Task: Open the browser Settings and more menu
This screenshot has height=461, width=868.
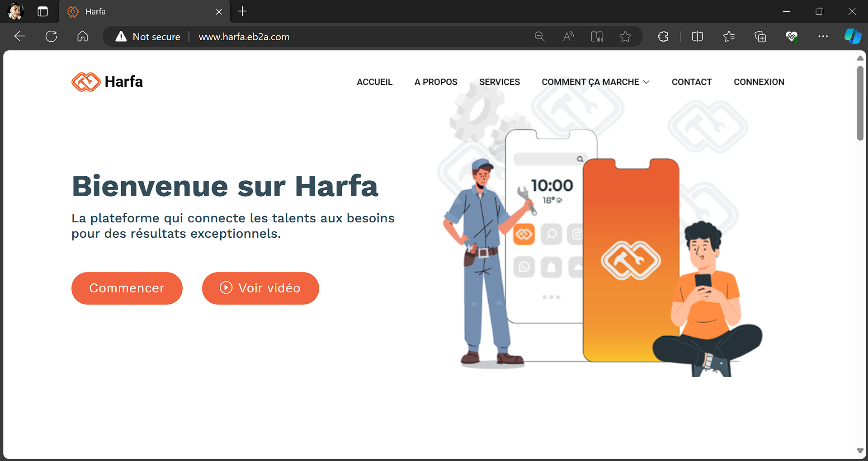Action: pos(823,37)
